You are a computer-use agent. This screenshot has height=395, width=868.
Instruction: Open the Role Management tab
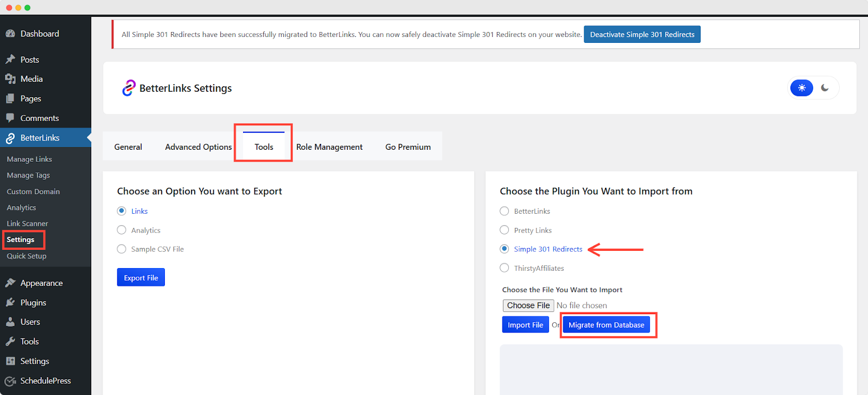pos(329,146)
